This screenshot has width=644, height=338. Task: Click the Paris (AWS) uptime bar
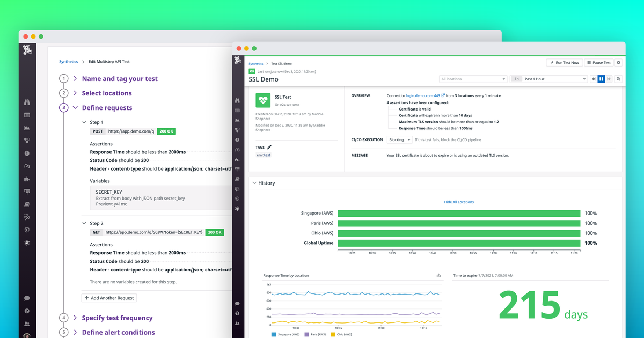(459, 223)
